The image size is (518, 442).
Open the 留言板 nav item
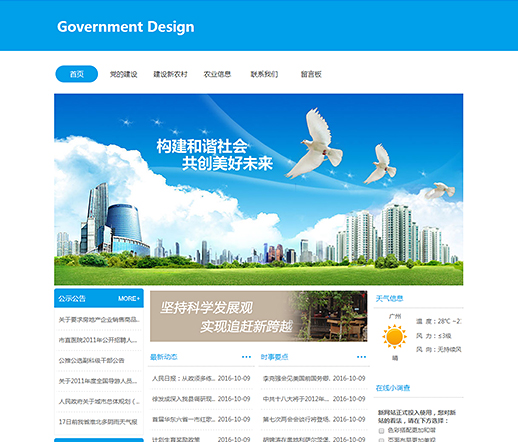coord(311,74)
